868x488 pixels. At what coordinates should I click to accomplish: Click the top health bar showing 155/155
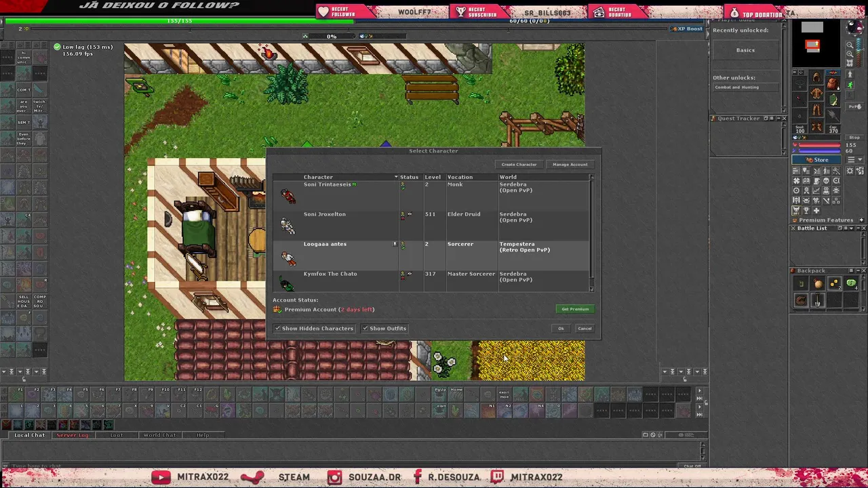coord(180,21)
